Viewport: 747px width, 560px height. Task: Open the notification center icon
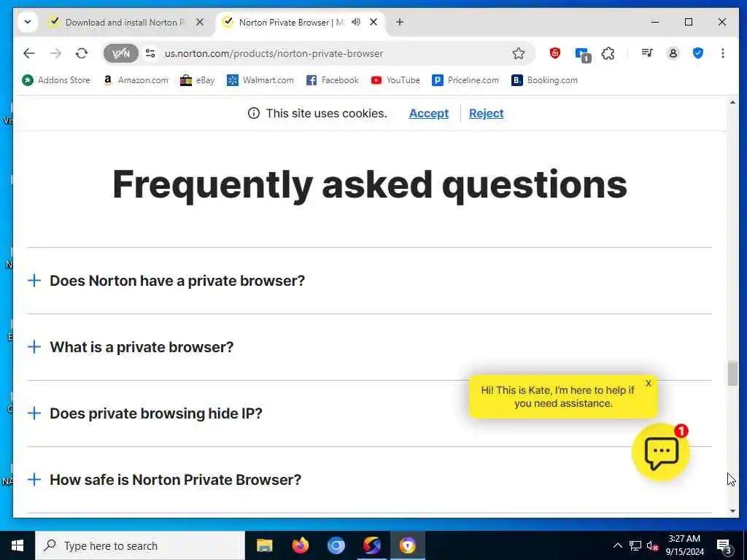[x=724, y=545]
